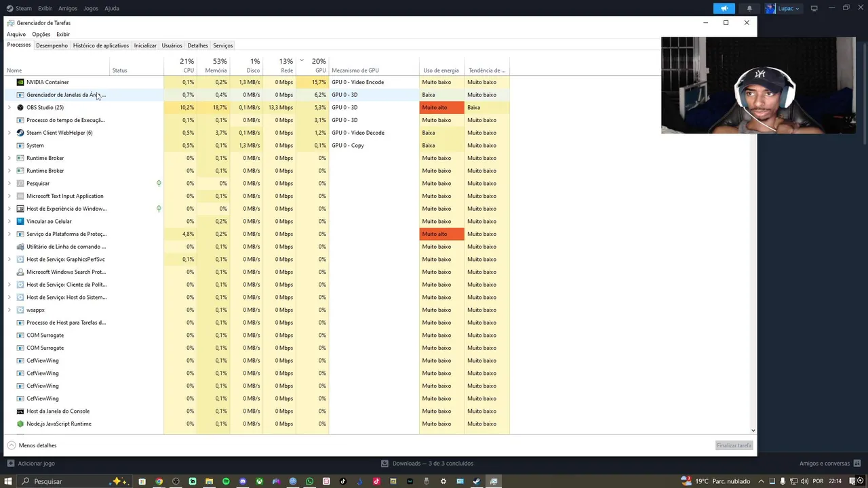Click the OBS Studio process icon
Viewport: 868px width, 488px height.
(x=20, y=107)
